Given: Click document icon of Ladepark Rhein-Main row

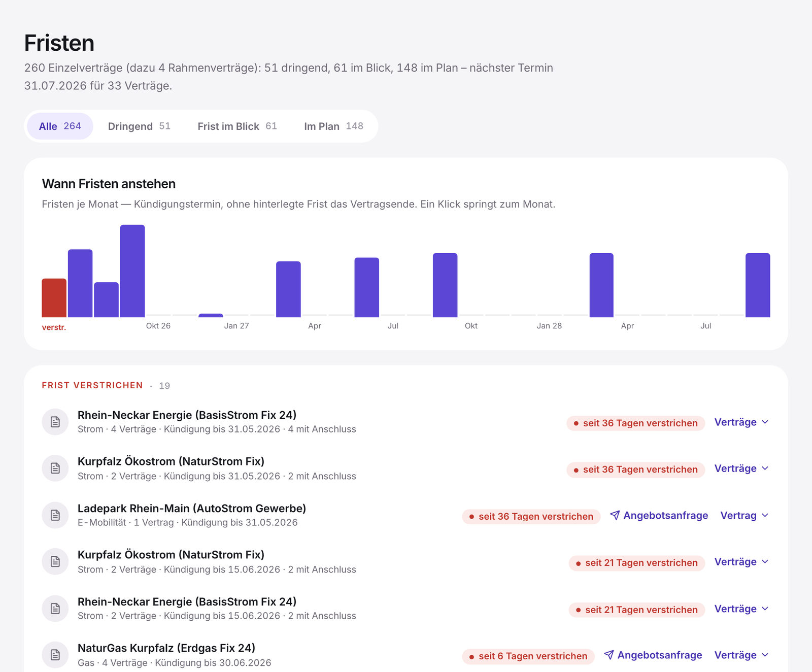Looking at the screenshot, I should [55, 515].
